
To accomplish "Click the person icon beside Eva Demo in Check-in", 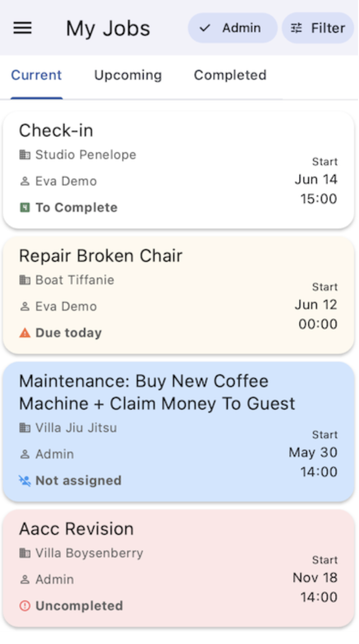I will click(x=24, y=182).
